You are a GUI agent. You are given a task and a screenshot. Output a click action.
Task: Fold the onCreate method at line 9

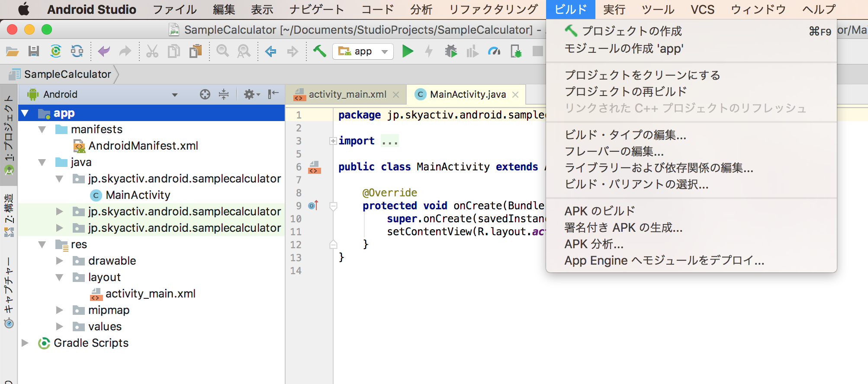click(333, 206)
